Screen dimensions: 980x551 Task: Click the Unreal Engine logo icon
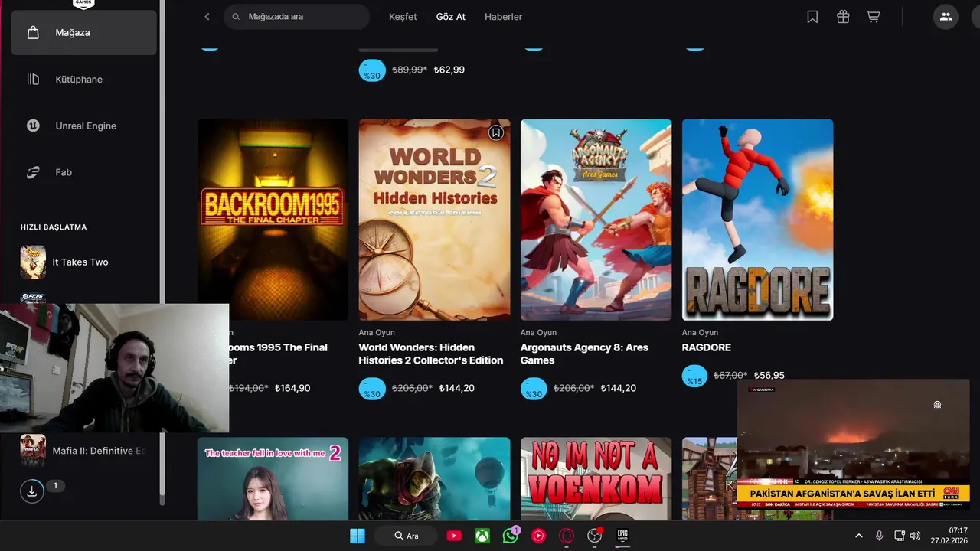[x=33, y=126]
